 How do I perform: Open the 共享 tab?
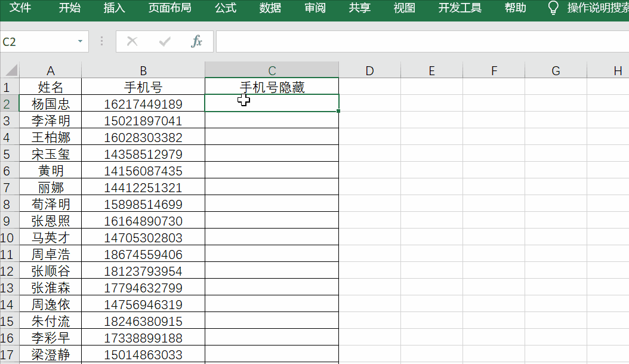[x=359, y=8]
